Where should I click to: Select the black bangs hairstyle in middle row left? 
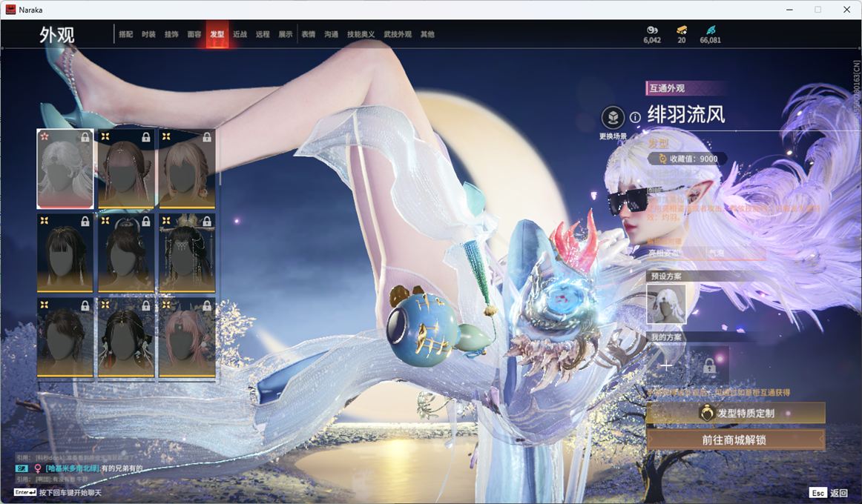65,253
